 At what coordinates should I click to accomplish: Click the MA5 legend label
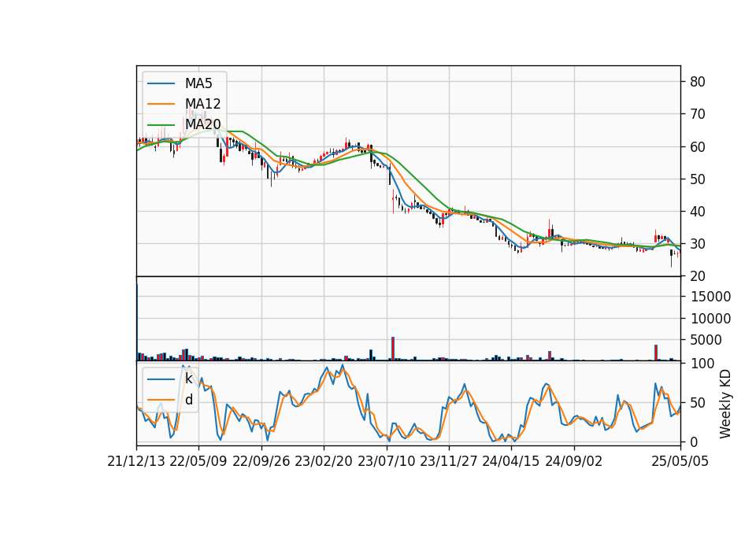[x=198, y=83]
